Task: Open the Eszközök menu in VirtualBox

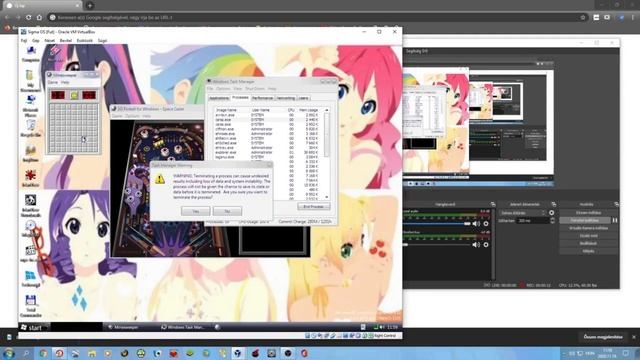Action: click(85, 41)
